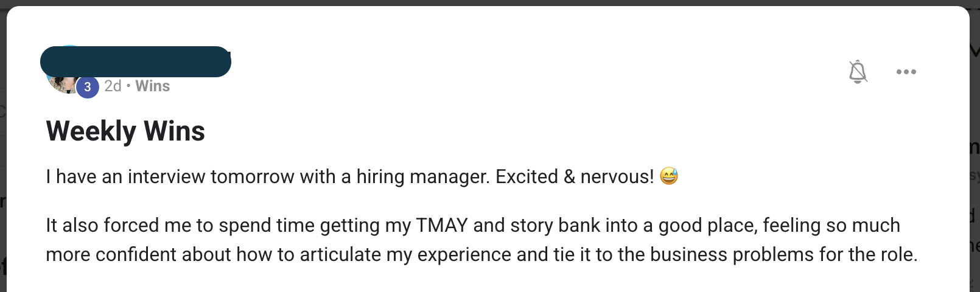The image size is (980, 292).
Task: Open the Wins category link
Action: click(152, 86)
